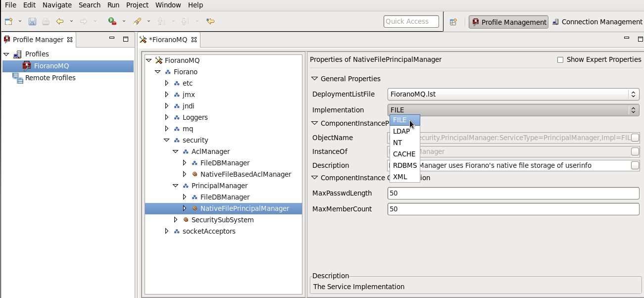Viewport: 644px width, 298px height.
Task: Expand the mq tree node
Action: pyautogui.click(x=167, y=129)
